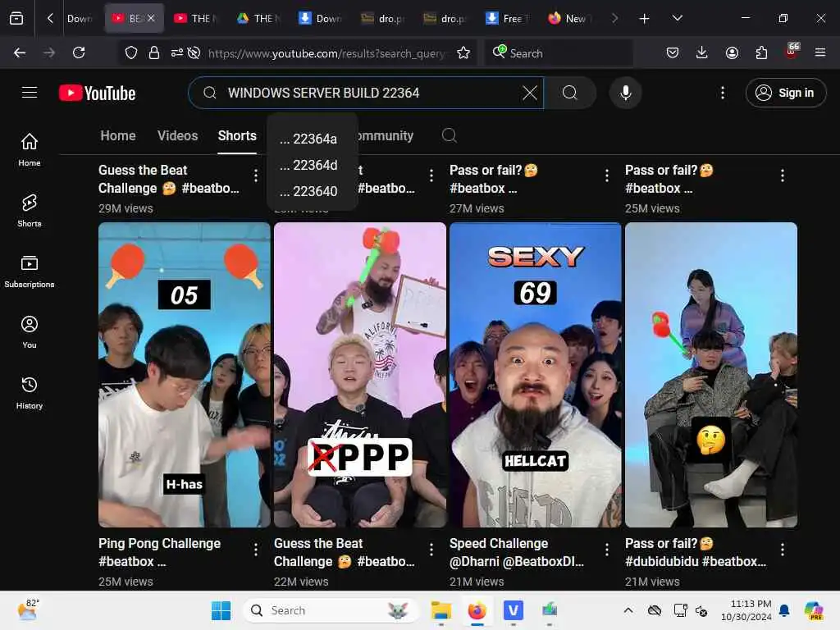Switch to the THE N YouTube tab
Image resolution: width=840 pixels, height=630 pixels.
(197, 18)
